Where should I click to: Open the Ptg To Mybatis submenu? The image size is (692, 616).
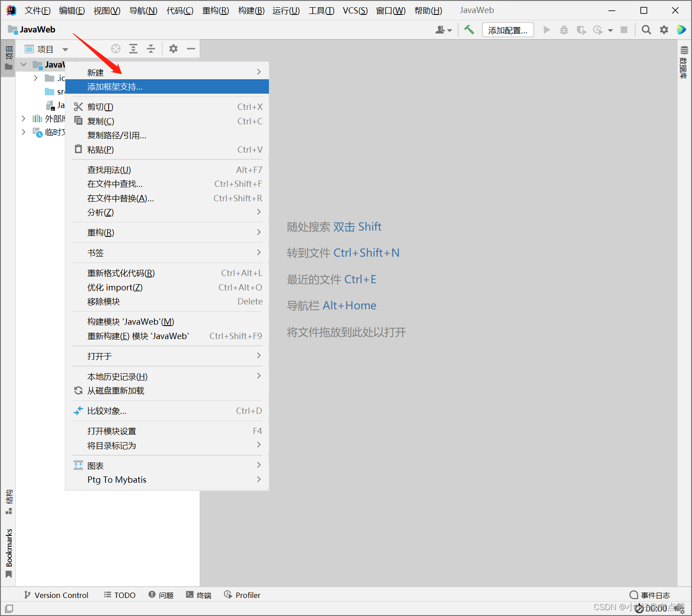click(x=167, y=480)
